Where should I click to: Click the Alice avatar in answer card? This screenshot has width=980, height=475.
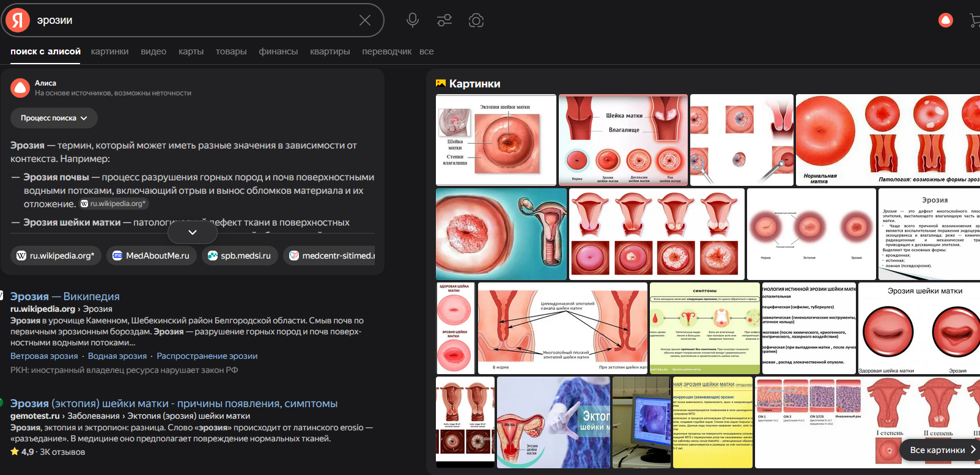coord(20,88)
